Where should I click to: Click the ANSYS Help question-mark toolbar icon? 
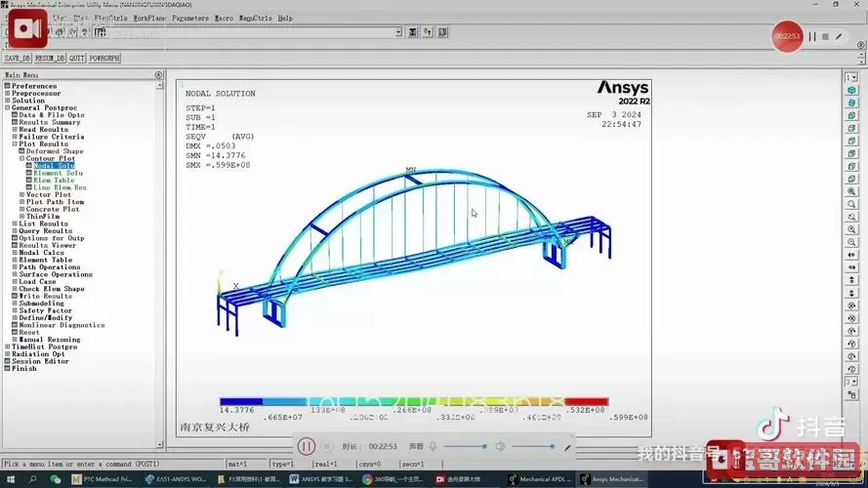click(x=84, y=32)
